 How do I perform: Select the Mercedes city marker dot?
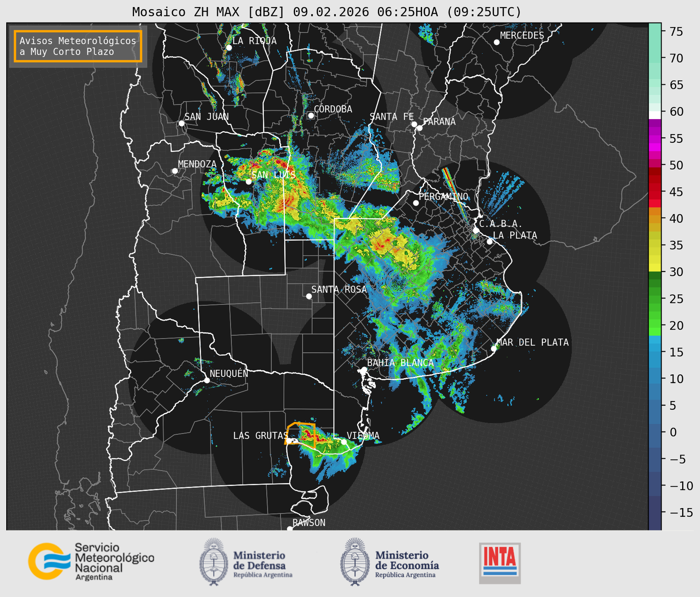point(497,42)
